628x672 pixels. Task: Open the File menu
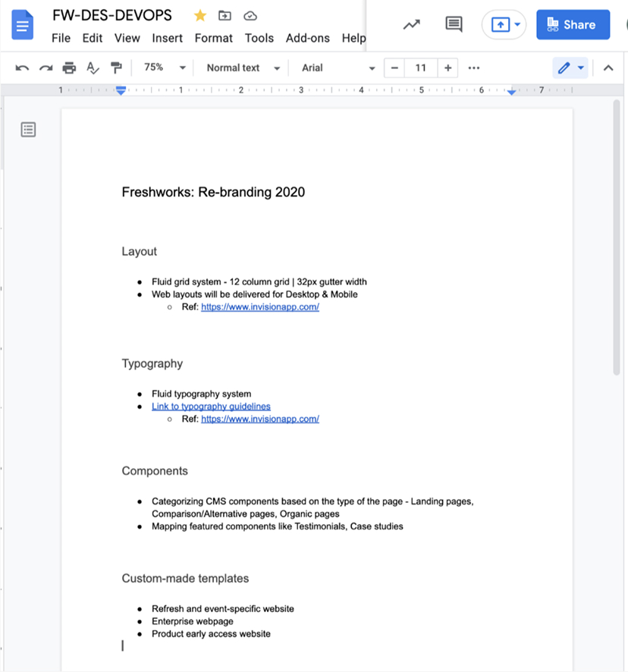61,38
